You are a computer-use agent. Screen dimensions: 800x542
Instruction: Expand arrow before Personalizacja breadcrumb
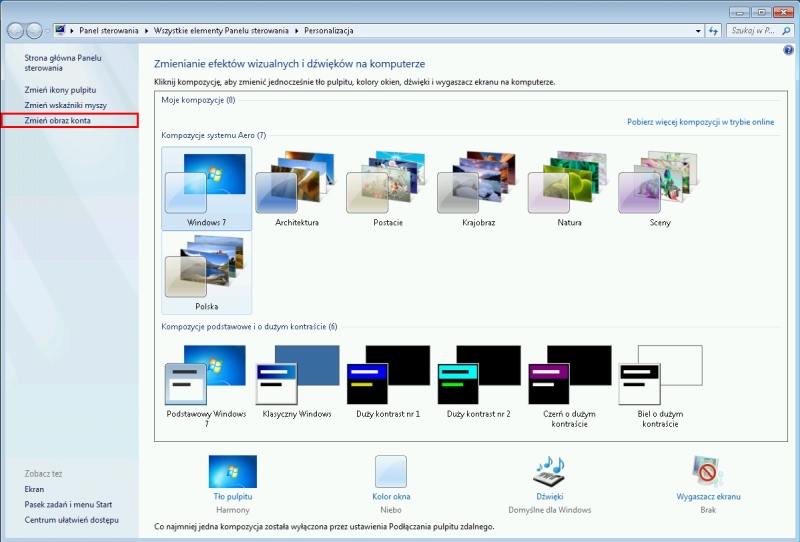coord(296,31)
